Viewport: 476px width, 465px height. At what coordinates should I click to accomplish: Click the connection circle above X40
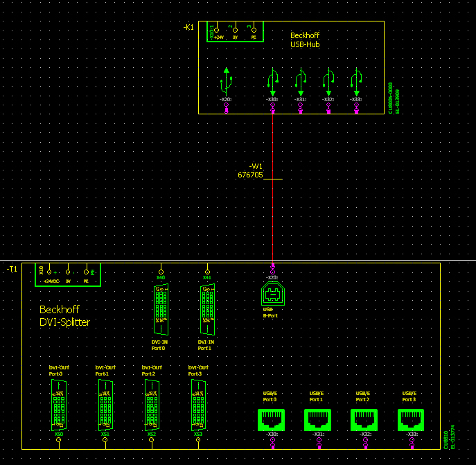(161, 272)
